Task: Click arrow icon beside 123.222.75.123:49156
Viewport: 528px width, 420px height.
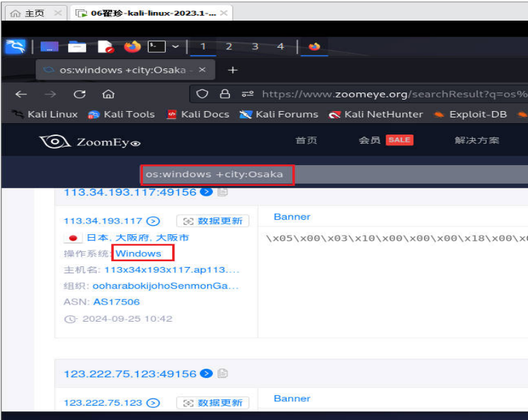Action: pos(206,374)
